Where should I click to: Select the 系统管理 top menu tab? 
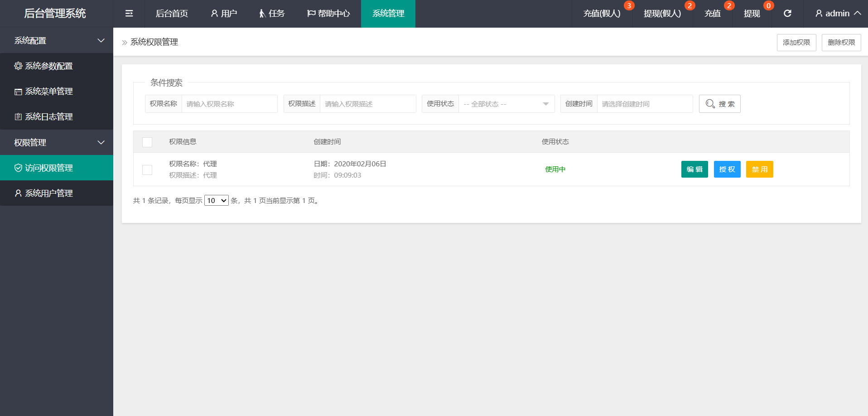(x=388, y=14)
